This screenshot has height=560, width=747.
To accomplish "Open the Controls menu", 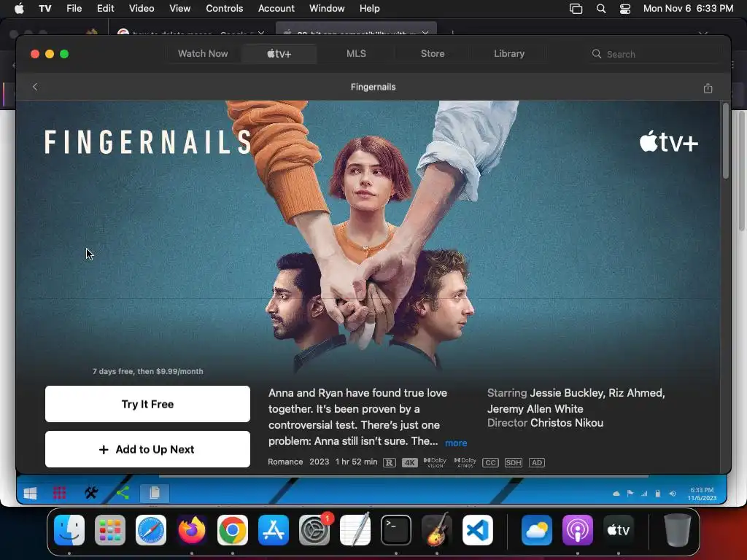I will (x=225, y=9).
